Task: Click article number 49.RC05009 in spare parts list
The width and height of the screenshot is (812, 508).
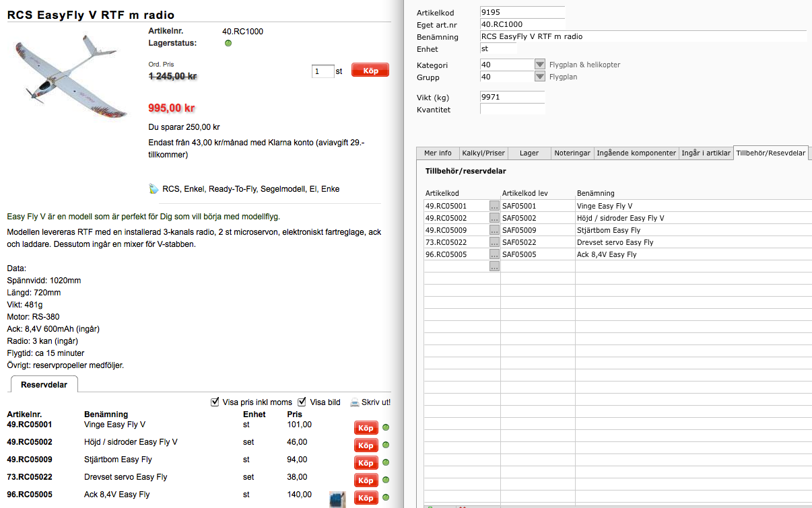Action: [30, 460]
